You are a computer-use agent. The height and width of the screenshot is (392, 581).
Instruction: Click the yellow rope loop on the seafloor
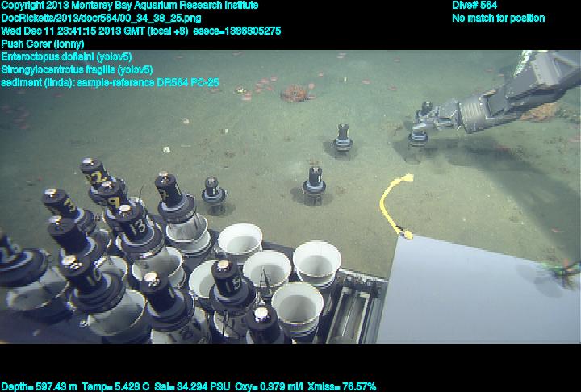click(x=395, y=206)
